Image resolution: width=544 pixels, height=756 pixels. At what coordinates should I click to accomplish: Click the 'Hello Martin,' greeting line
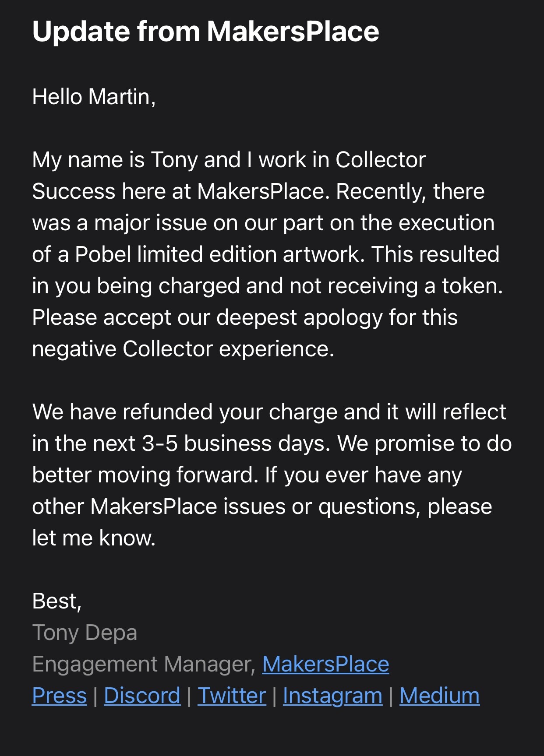tap(94, 97)
